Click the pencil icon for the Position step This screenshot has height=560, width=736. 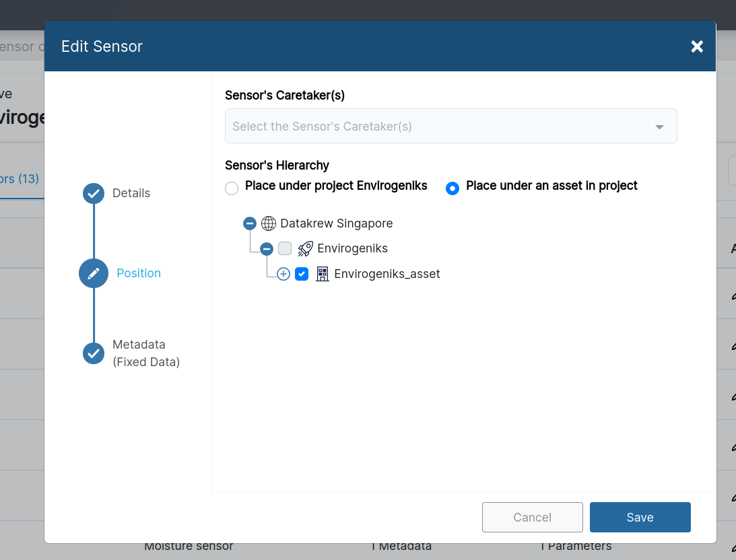tap(93, 273)
